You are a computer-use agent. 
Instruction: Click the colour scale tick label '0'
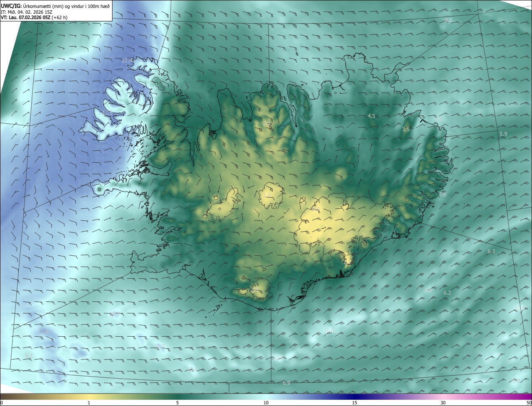point(2,403)
